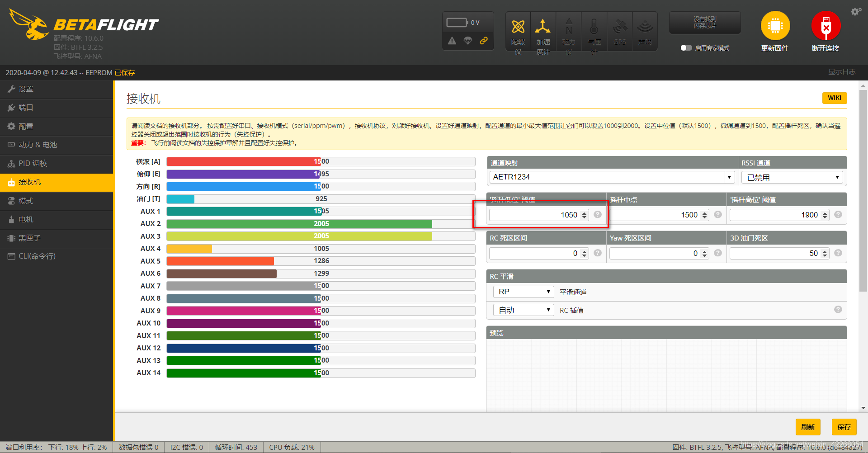Open the CLI(命令行) tab
Image resolution: width=868 pixels, height=453 pixels.
coord(57,256)
